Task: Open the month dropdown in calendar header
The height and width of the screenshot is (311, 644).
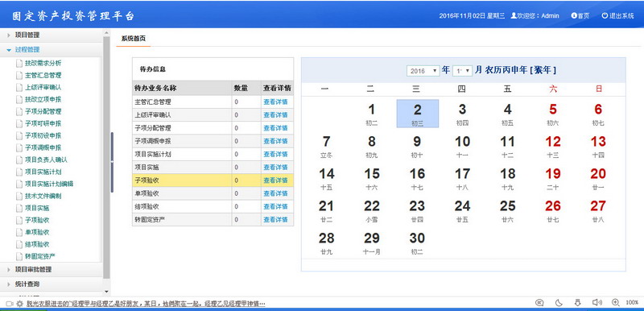Action: (462, 71)
